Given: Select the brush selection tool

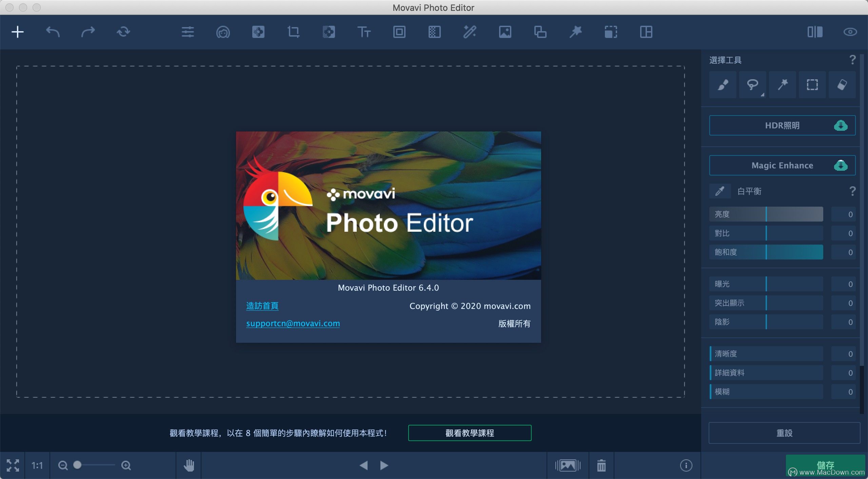Looking at the screenshot, I should (723, 85).
